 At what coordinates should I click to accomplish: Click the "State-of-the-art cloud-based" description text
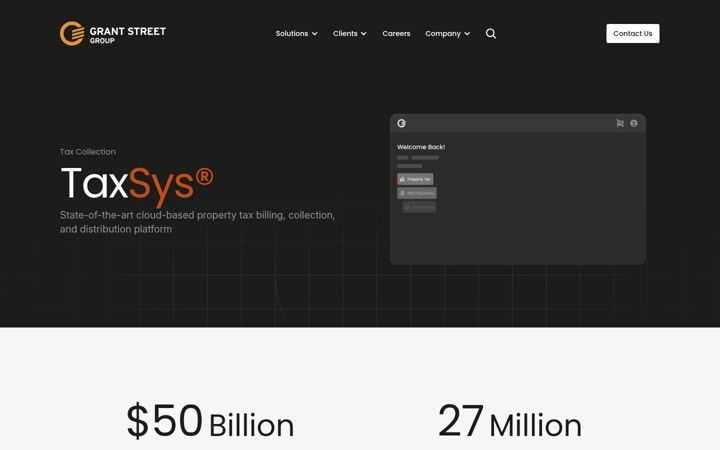(197, 222)
